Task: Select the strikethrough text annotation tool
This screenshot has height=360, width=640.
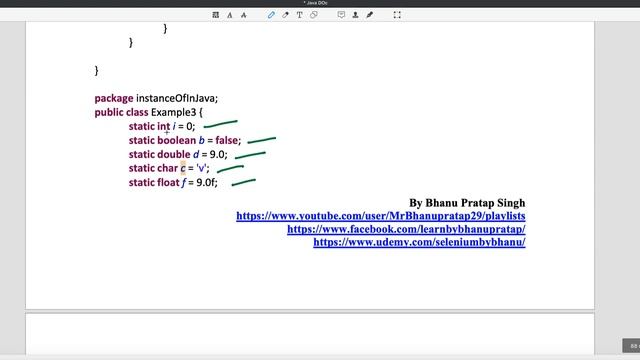Action: 244,15
